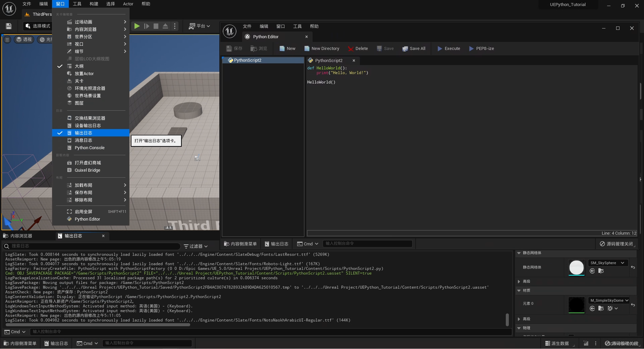Click the Skip/advance frame play icon
The image size is (644, 349).
147,26
